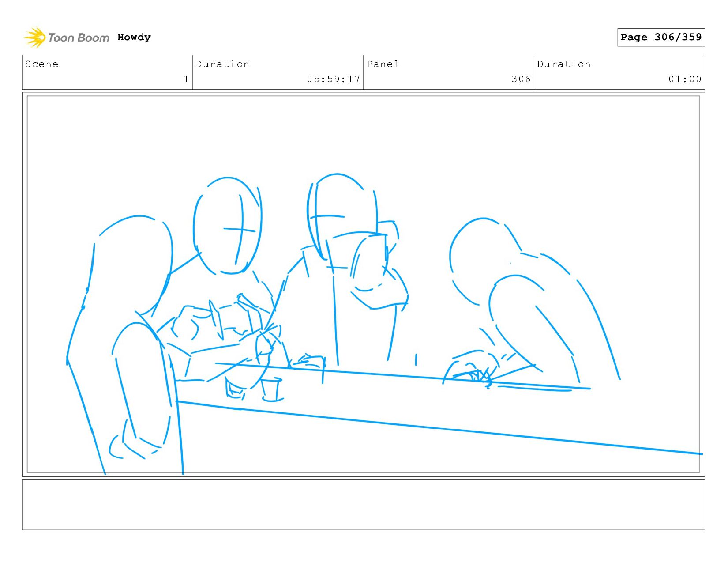Click the "Scene" header label
This screenshot has height=563, width=728.
point(41,64)
